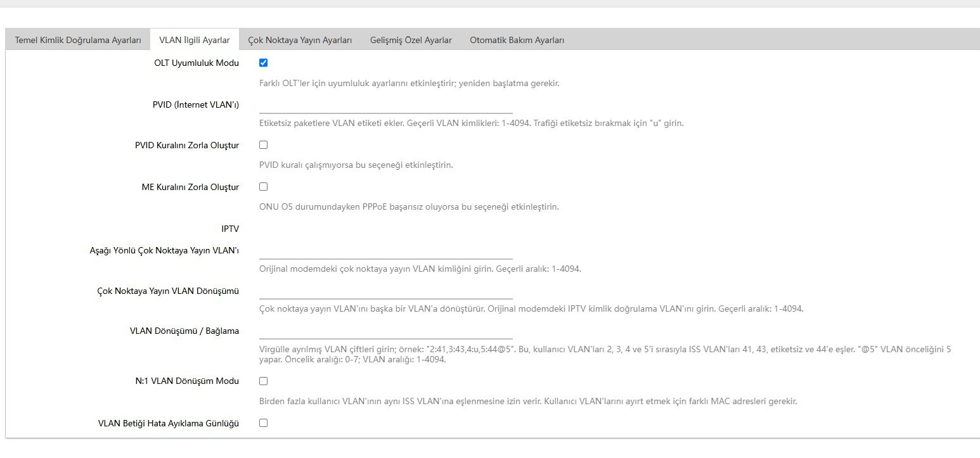Click the VLAN Betiği Hata Ayıklama Günlüğü label

click(x=169, y=423)
